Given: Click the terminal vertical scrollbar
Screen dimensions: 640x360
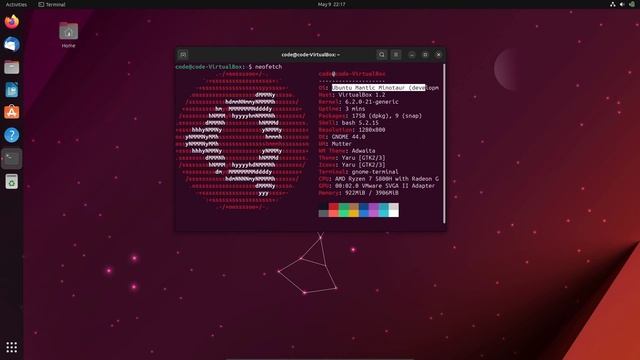Looking at the screenshot, I should (x=444, y=144).
